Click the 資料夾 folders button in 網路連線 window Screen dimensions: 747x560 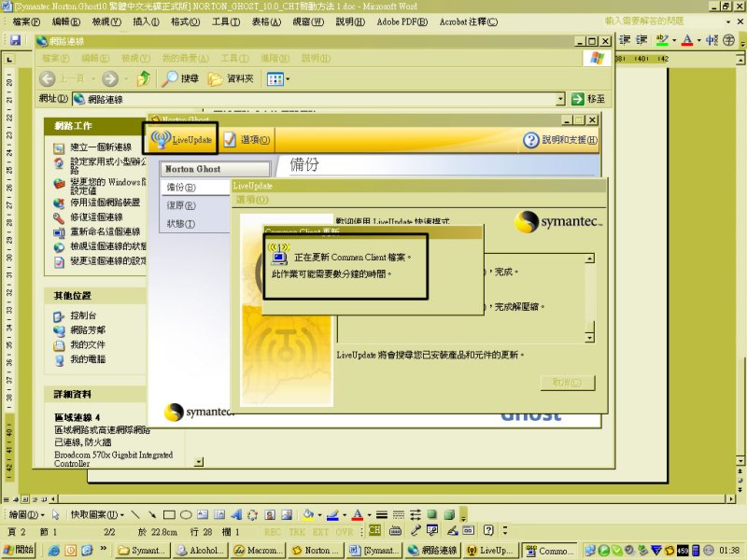pyautogui.click(x=231, y=78)
